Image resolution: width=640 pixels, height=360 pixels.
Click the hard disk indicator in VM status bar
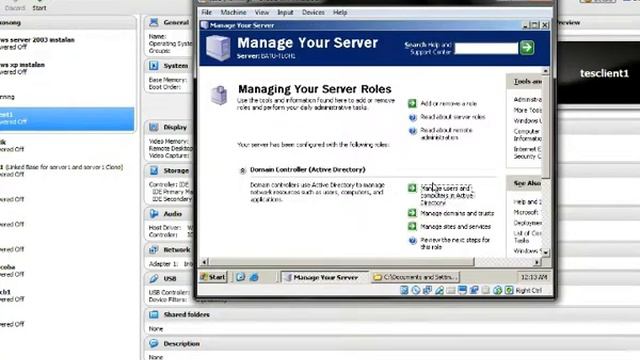tap(404, 290)
